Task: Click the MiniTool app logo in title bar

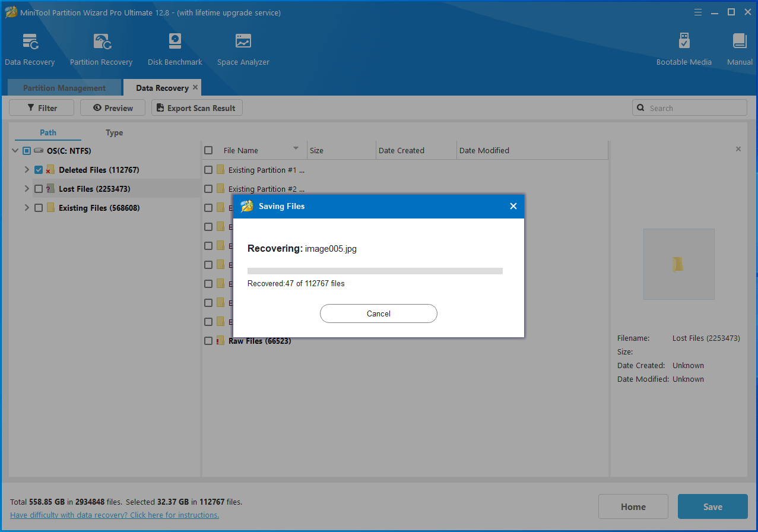Action: [11, 12]
